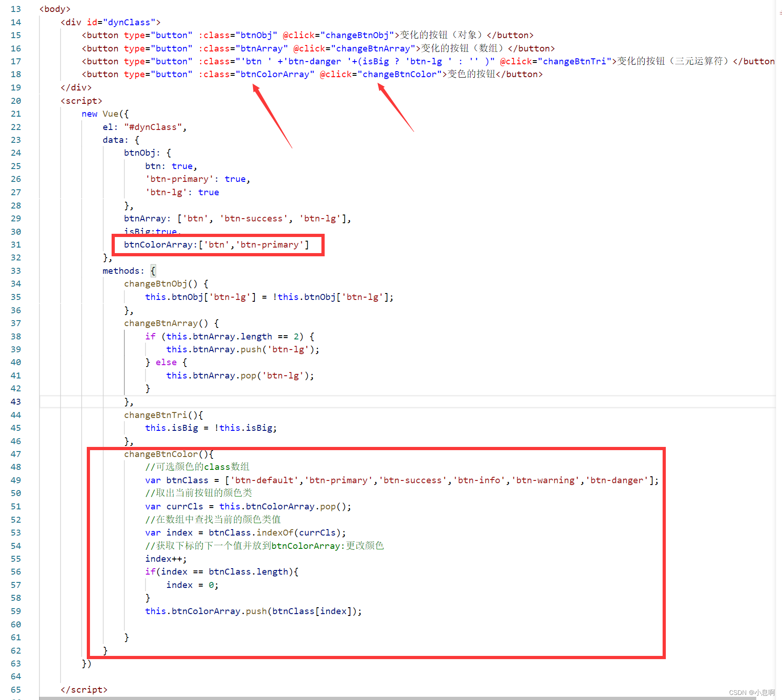Image resolution: width=782 pixels, height=700 pixels.
Task: Click the if(index == btnClass.length){ condition
Action: click(x=222, y=571)
